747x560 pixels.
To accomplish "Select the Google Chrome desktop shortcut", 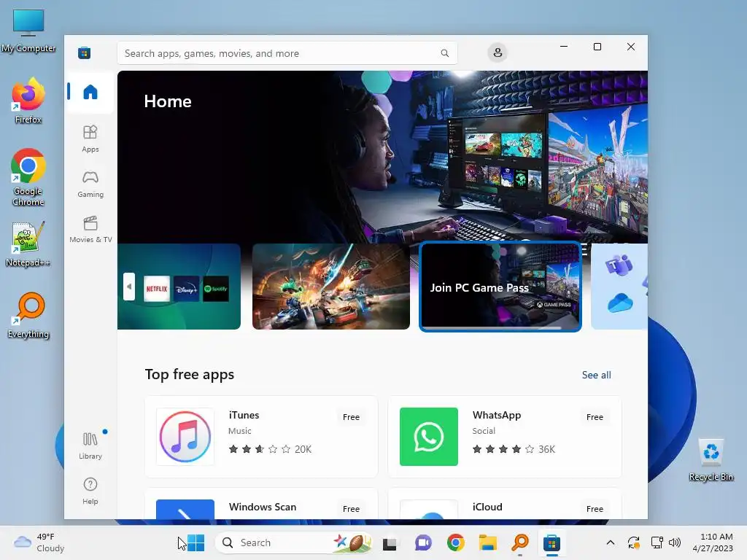I will pos(28,177).
